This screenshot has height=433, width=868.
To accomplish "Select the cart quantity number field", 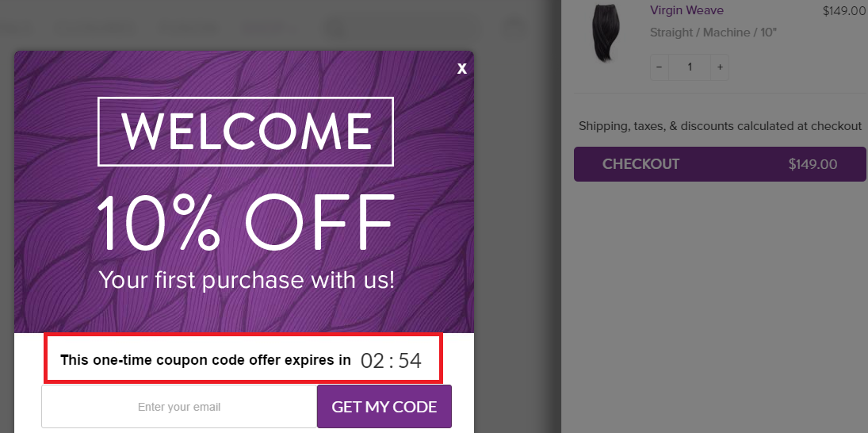I will click(x=689, y=67).
